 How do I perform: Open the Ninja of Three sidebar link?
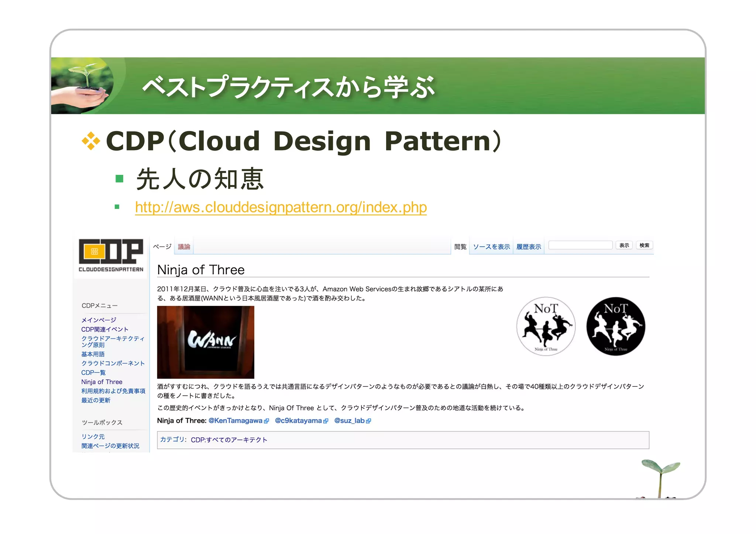point(102,382)
